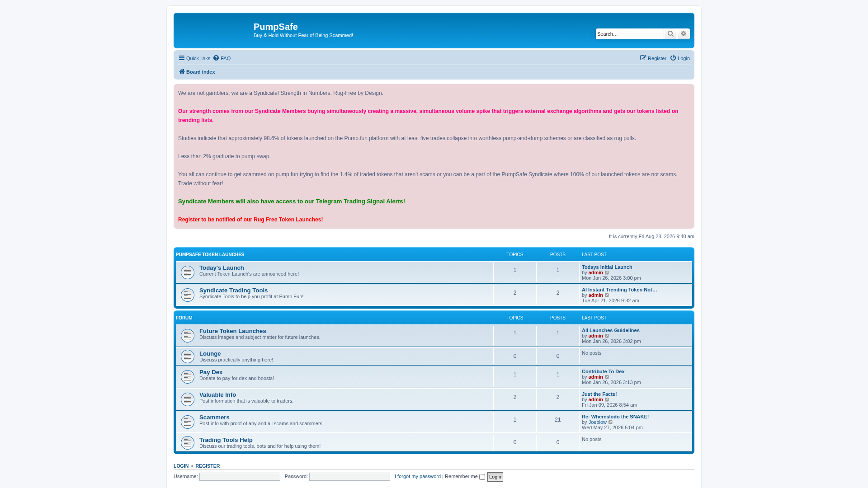The height and width of the screenshot is (488, 868).
Task: Focus the Username input field
Action: 240,477
